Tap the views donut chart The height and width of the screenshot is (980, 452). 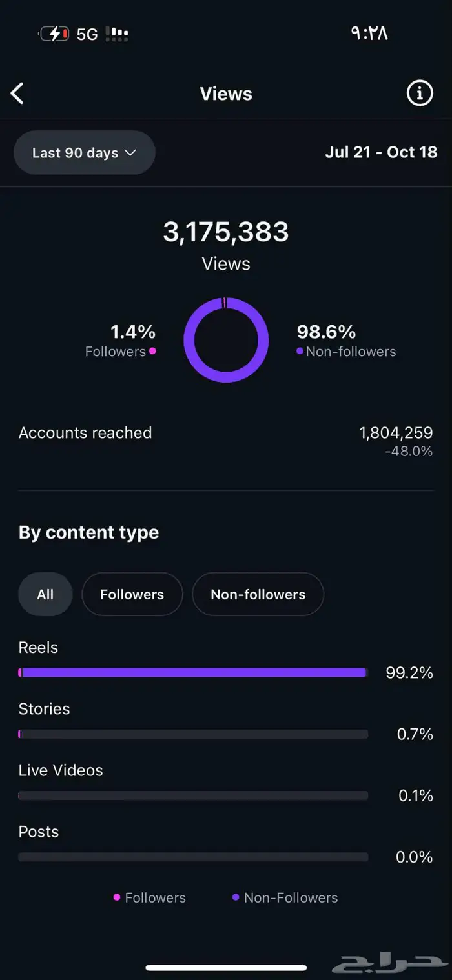(226, 340)
